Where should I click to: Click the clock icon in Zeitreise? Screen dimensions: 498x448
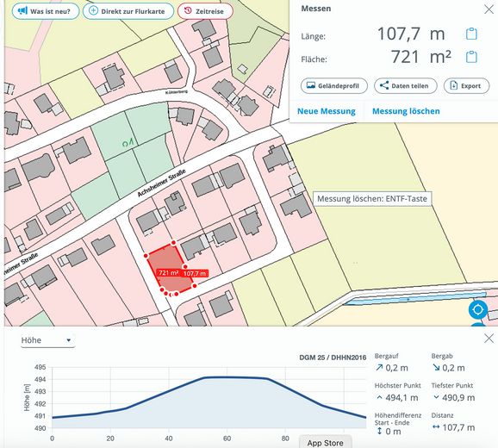click(188, 10)
